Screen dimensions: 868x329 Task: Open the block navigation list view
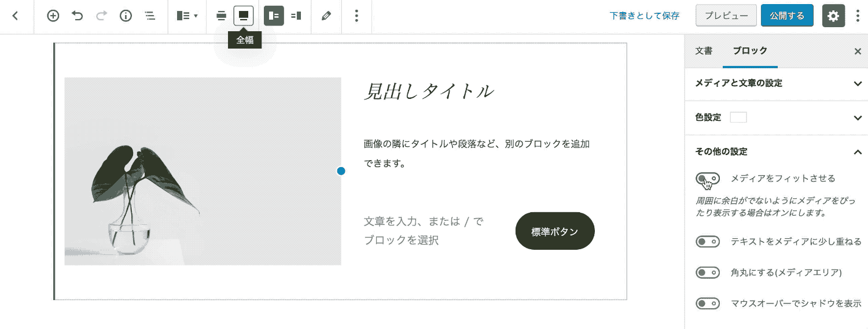(x=150, y=16)
